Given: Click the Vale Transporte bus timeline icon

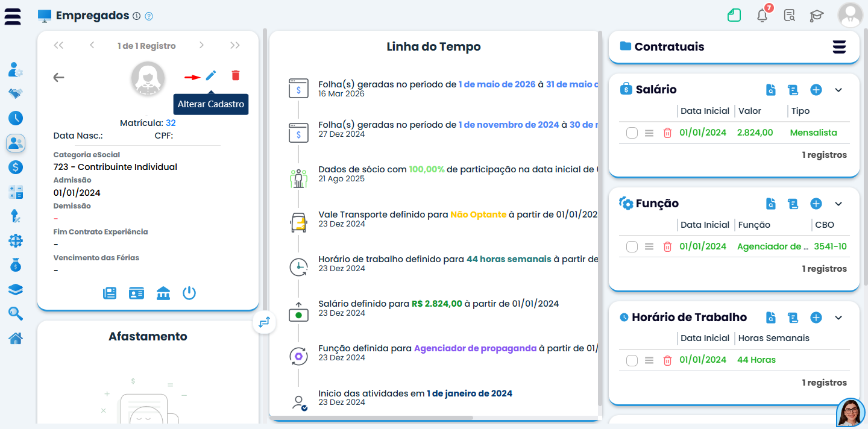Looking at the screenshot, I should coord(298,223).
